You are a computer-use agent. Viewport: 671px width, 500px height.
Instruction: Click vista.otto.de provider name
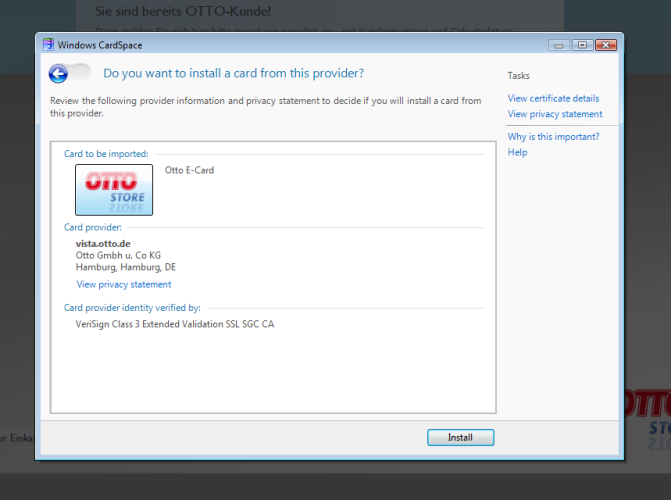coord(103,244)
